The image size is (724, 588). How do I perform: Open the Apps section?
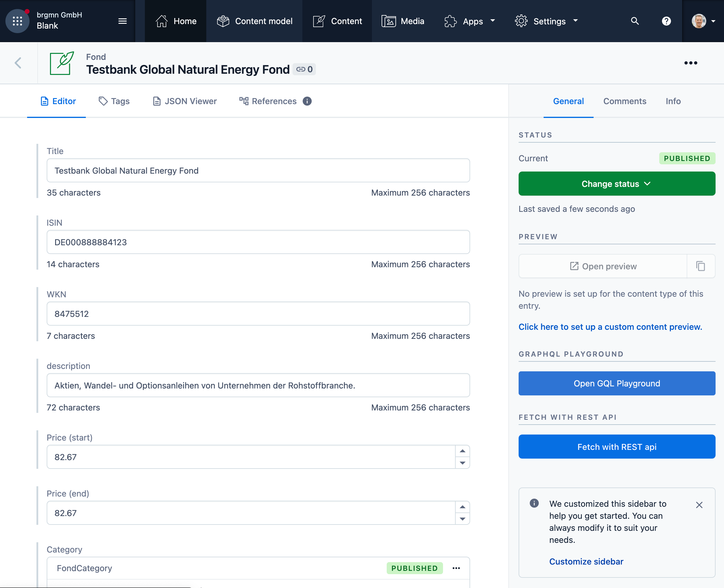tap(469, 21)
